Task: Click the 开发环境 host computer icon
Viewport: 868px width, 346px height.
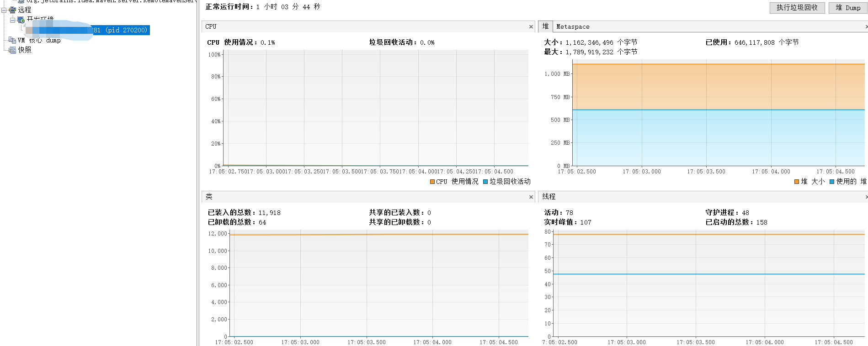Action: (21, 20)
